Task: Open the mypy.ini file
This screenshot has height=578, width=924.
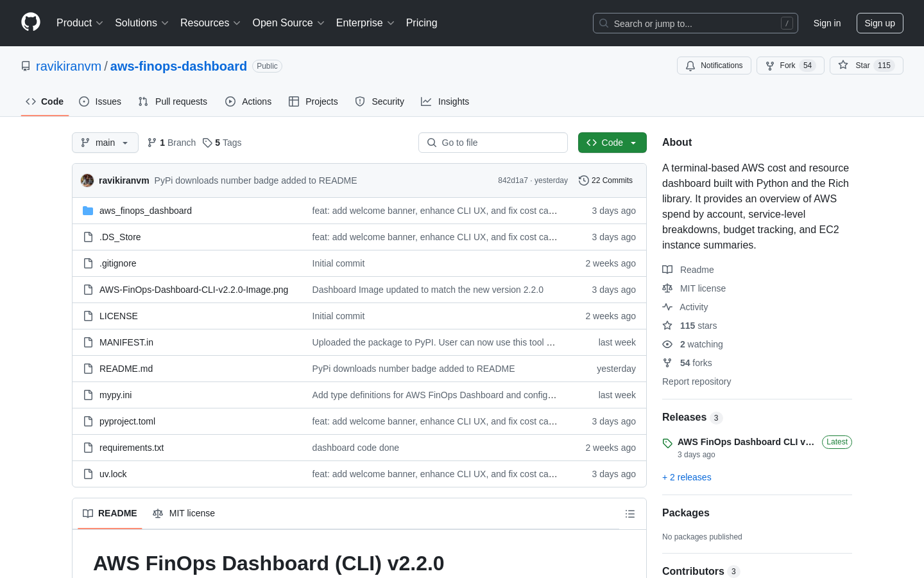Action: pos(116,395)
